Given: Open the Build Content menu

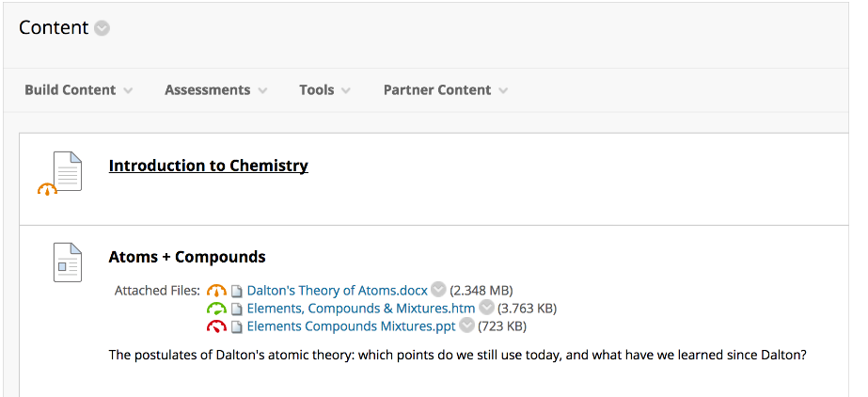Looking at the screenshot, I should point(79,89).
